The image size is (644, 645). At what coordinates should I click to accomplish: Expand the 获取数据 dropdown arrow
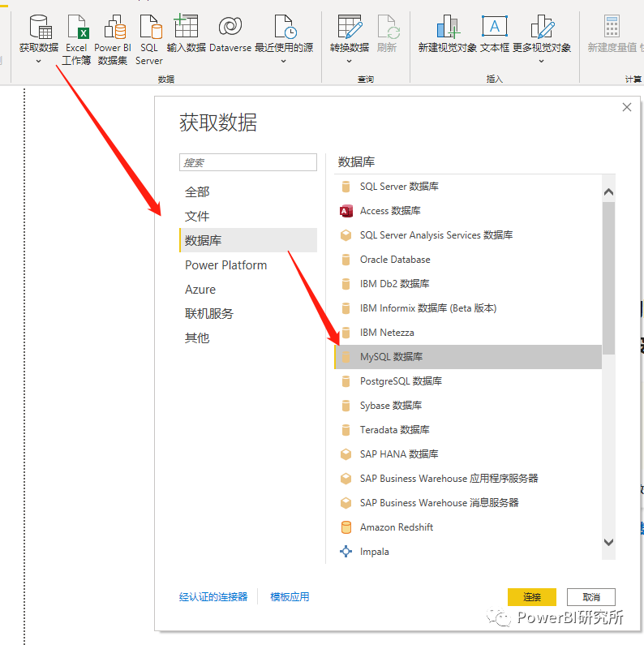click(x=39, y=62)
